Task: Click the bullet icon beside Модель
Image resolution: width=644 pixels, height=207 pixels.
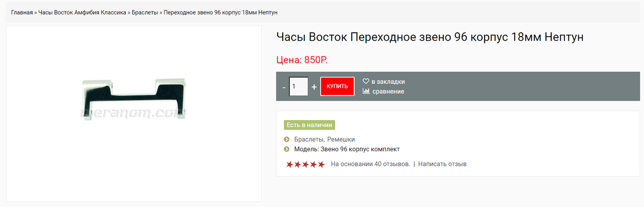Action: tap(287, 149)
